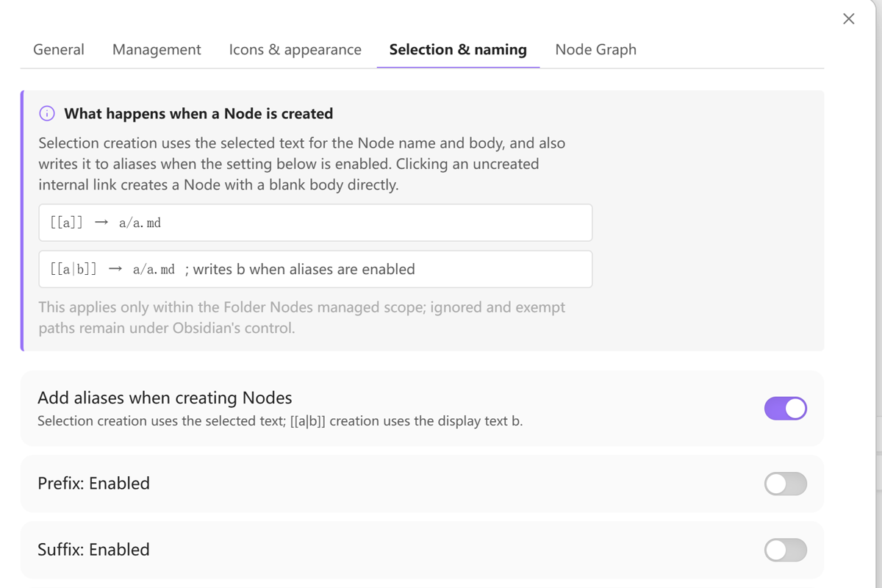The height and width of the screenshot is (588, 882).
Task: Click the "Add aliases when creating Nodes" label
Action: (165, 398)
